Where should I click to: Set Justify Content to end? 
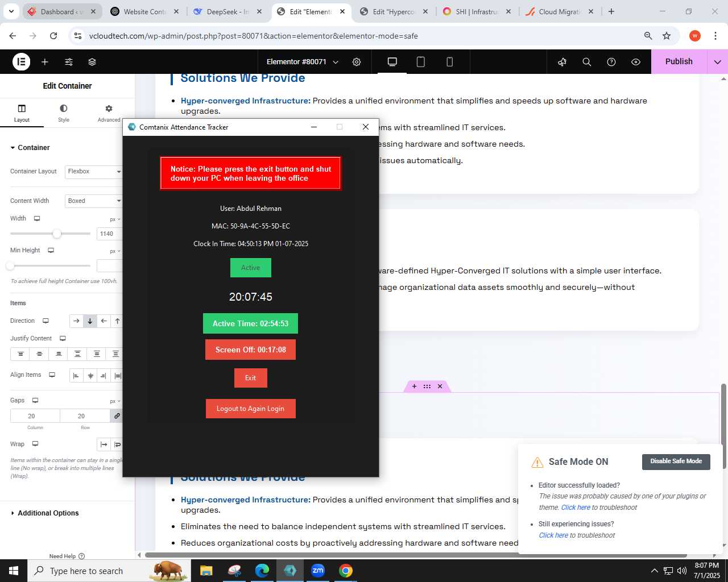59,354
